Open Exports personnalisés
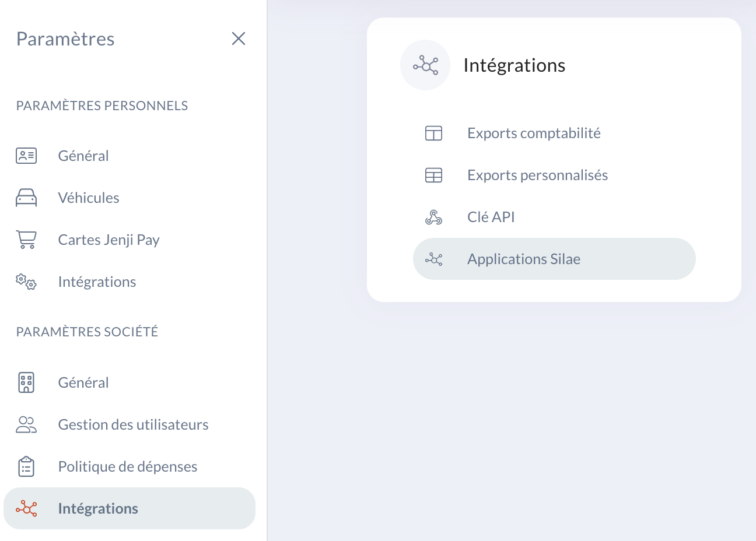Image resolution: width=756 pixels, height=541 pixels. tap(554, 175)
